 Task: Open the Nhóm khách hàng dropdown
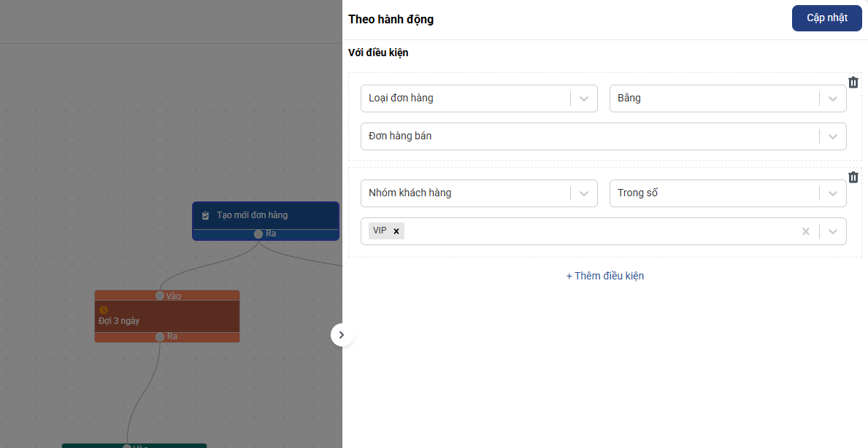pyautogui.click(x=583, y=193)
